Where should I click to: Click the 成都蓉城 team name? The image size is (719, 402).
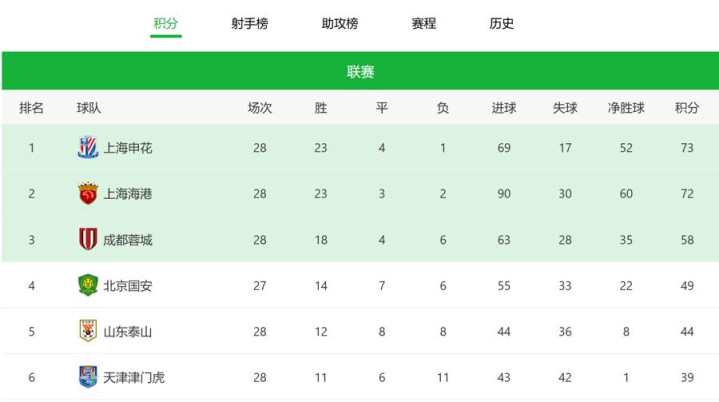128,240
